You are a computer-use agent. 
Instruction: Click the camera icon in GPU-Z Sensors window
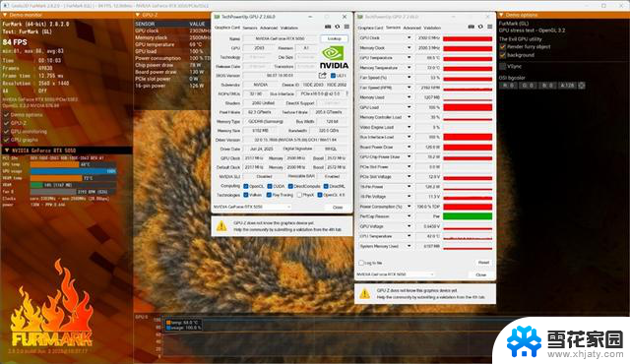471,27
